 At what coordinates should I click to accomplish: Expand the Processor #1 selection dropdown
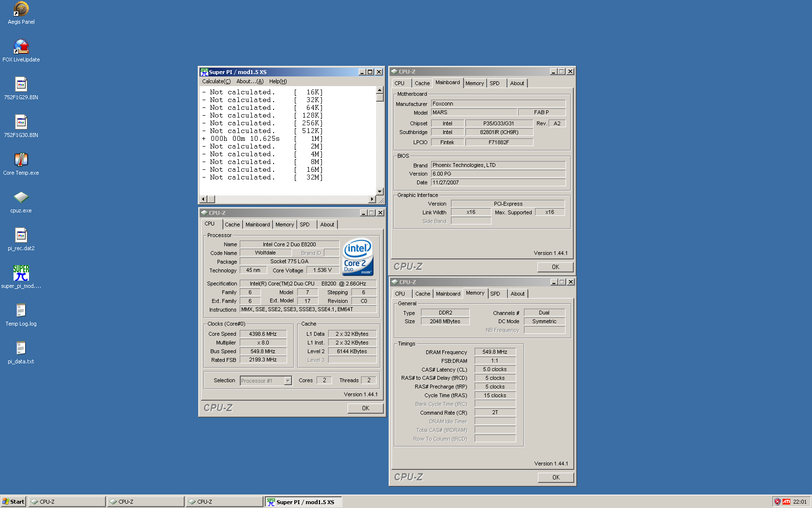(x=288, y=381)
